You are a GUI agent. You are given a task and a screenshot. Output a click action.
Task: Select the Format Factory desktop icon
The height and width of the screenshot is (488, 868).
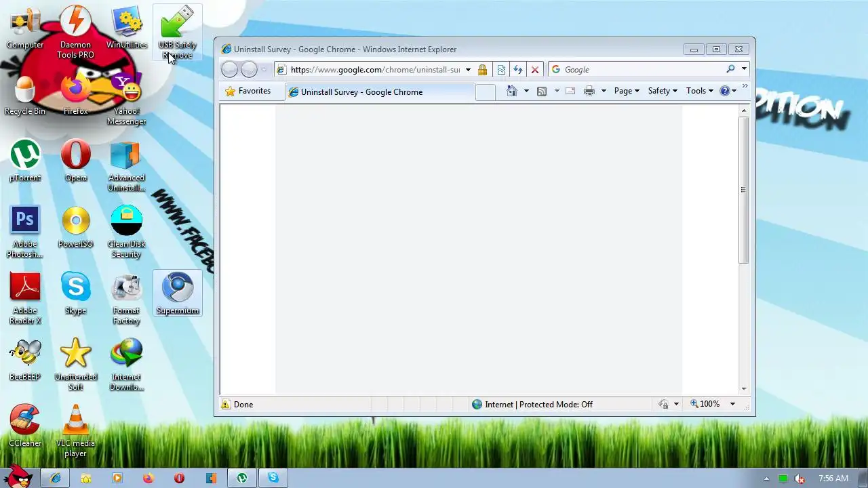[x=127, y=299]
